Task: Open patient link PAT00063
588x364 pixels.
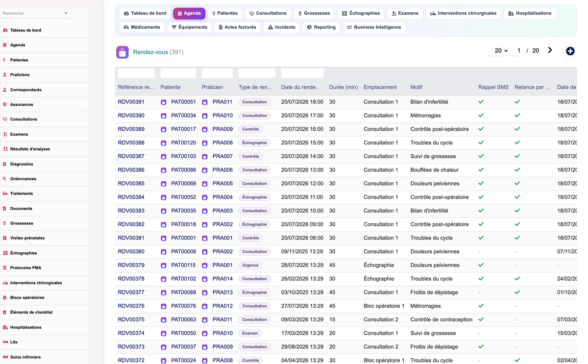Action: (183, 319)
